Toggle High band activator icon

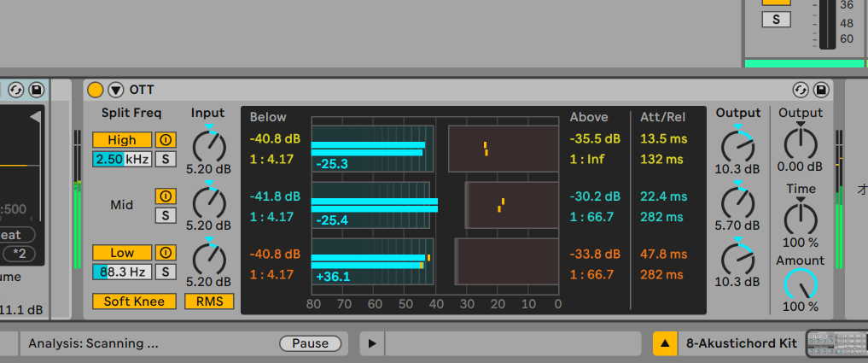[165, 140]
